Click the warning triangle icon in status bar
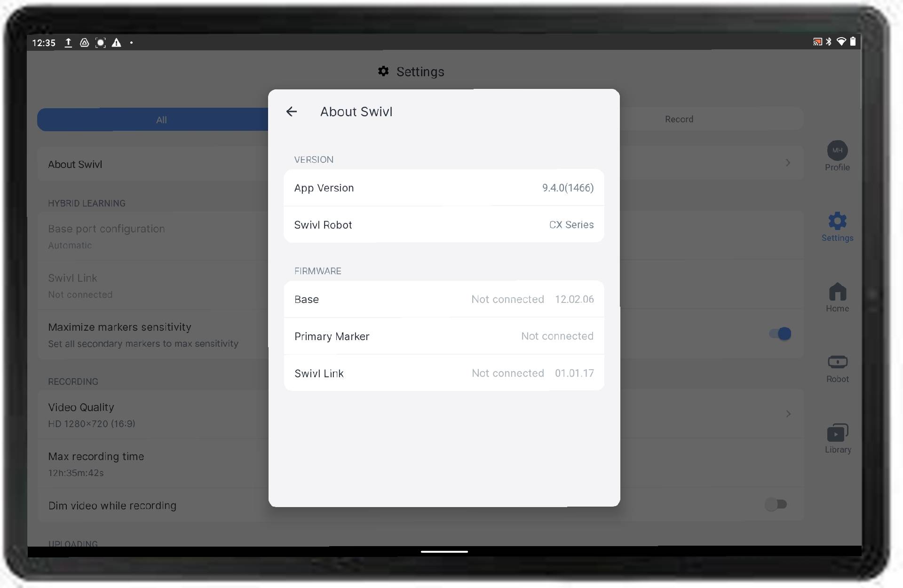 pos(116,41)
